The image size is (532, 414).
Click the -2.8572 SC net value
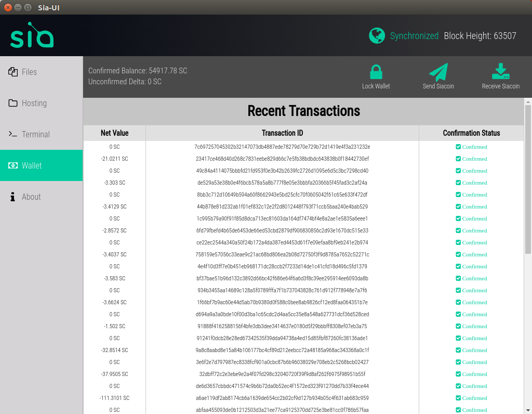click(114, 230)
